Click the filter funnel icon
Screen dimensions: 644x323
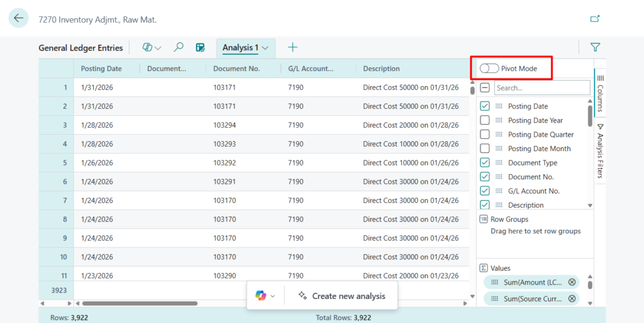595,47
